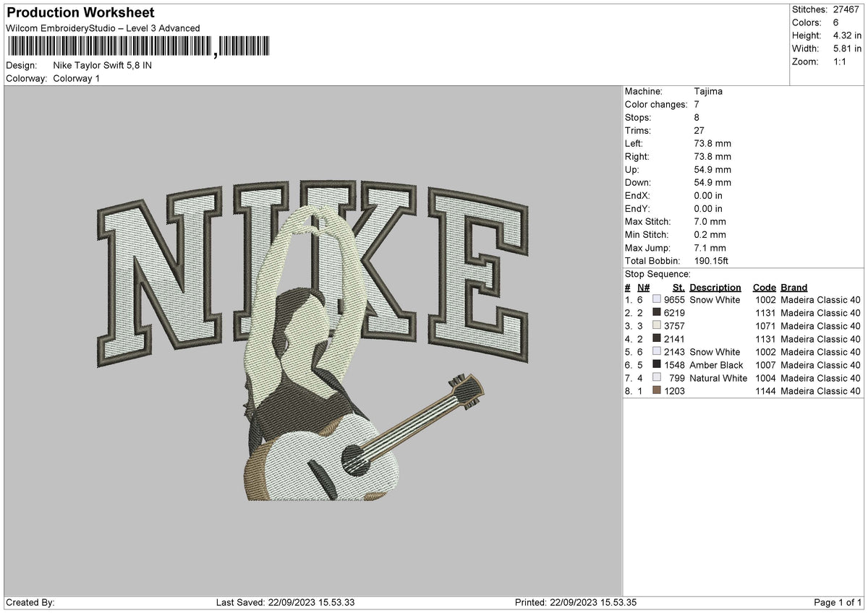
Task: Click the dark swatch beside 2141 stitches
Action: click(657, 339)
